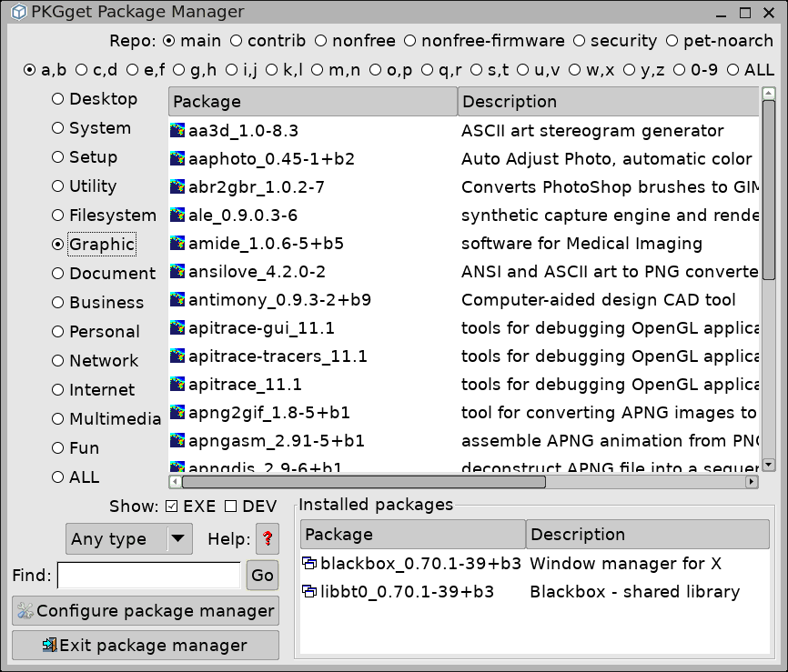Click the horizontal scrollbar left arrow
Image resolution: width=788 pixels, height=672 pixels.
(x=175, y=482)
